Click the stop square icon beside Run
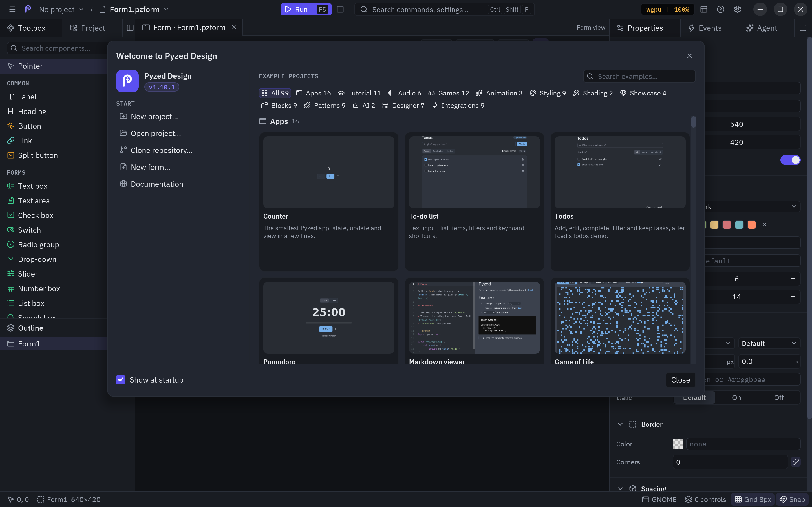Screen dimensions: 812x507 click(x=340, y=9)
